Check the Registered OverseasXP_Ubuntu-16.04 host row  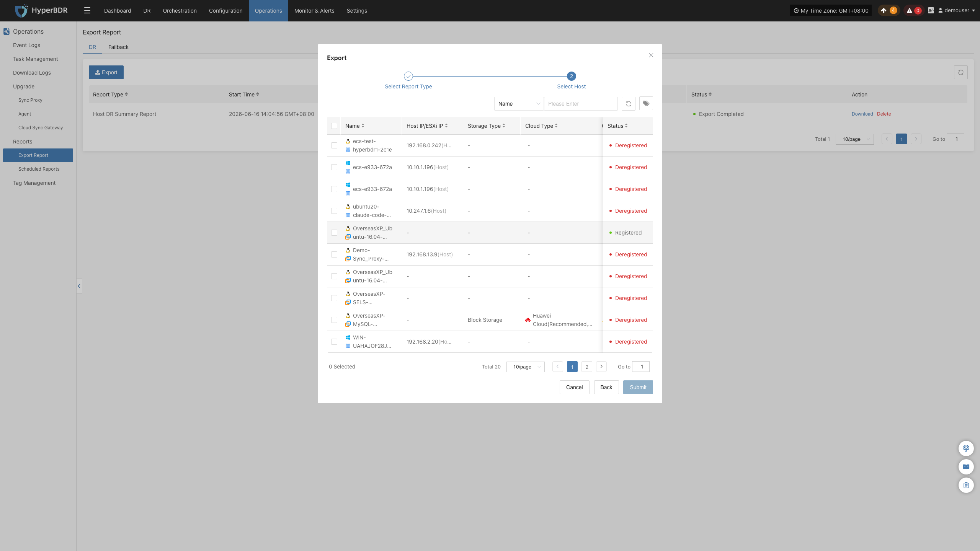(x=334, y=233)
